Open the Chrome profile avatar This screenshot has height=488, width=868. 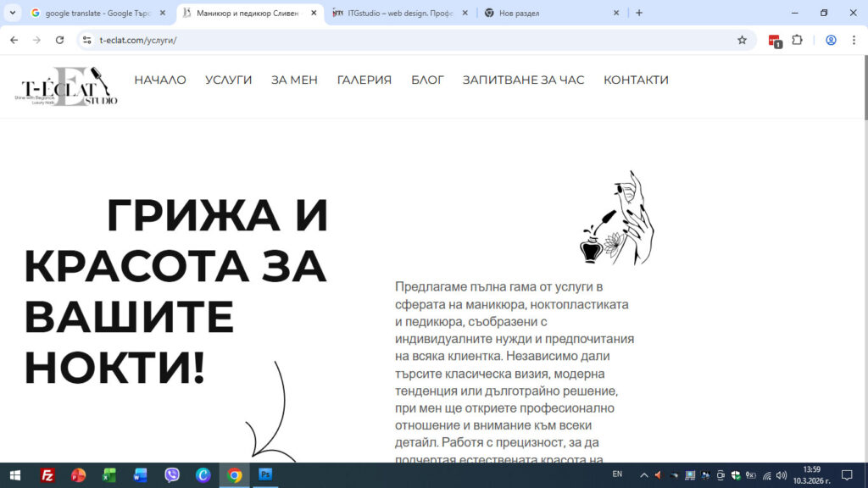[831, 40]
